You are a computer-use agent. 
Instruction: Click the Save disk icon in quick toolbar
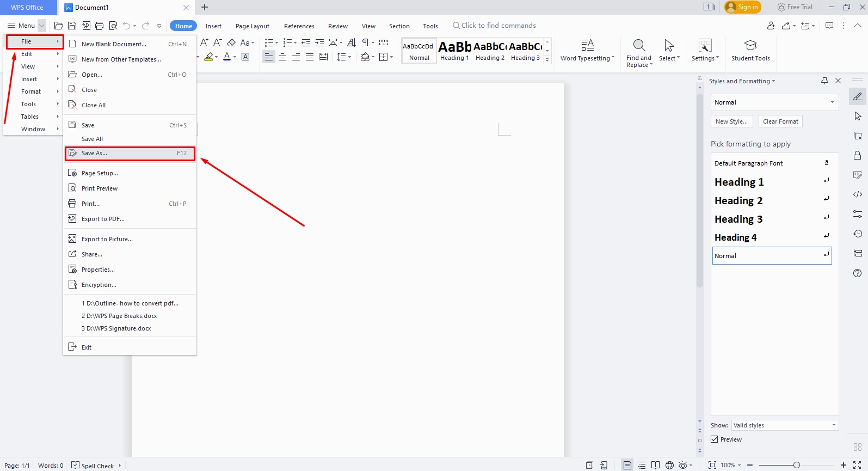coord(72,26)
